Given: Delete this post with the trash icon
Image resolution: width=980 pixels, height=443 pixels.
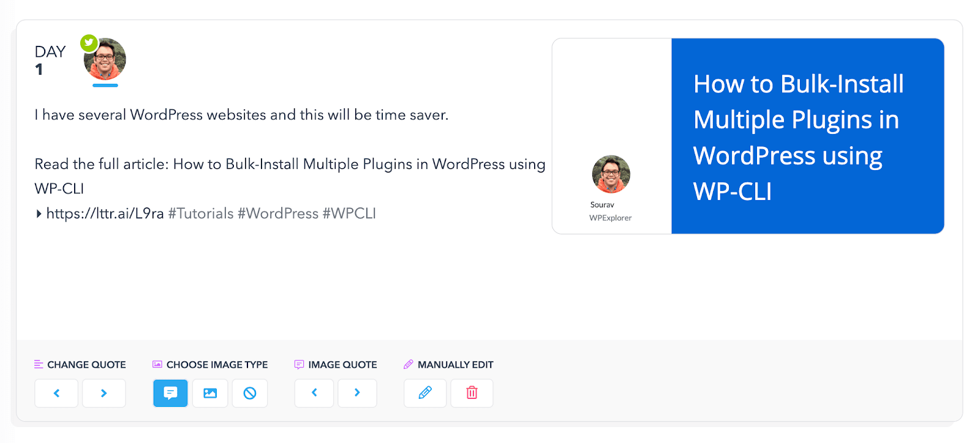Looking at the screenshot, I should (x=472, y=393).
